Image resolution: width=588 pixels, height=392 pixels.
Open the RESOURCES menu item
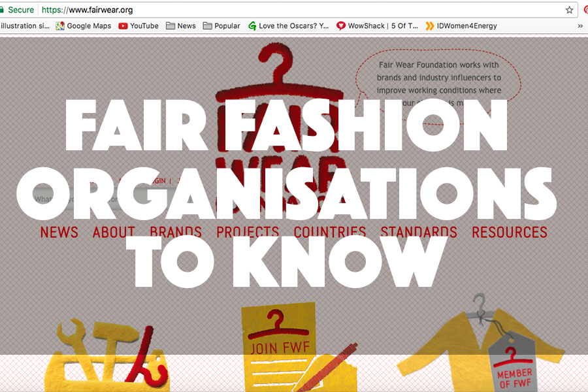[510, 232]
